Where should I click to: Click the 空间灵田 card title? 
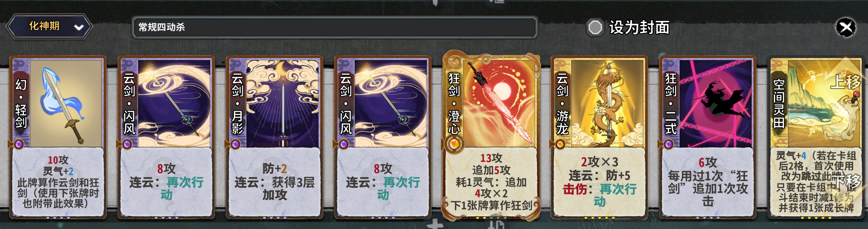click(x=779, y=103)
